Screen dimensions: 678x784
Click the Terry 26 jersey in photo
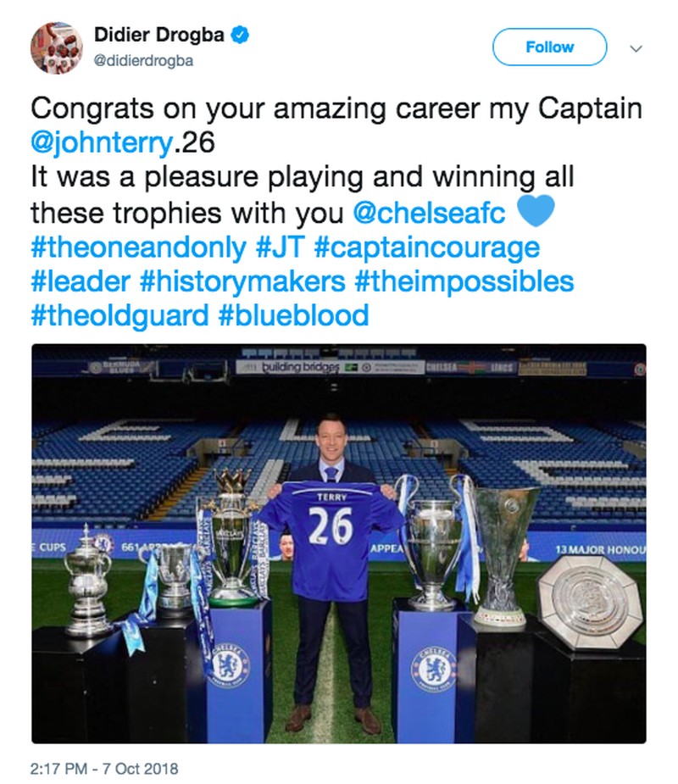(330, 531)
